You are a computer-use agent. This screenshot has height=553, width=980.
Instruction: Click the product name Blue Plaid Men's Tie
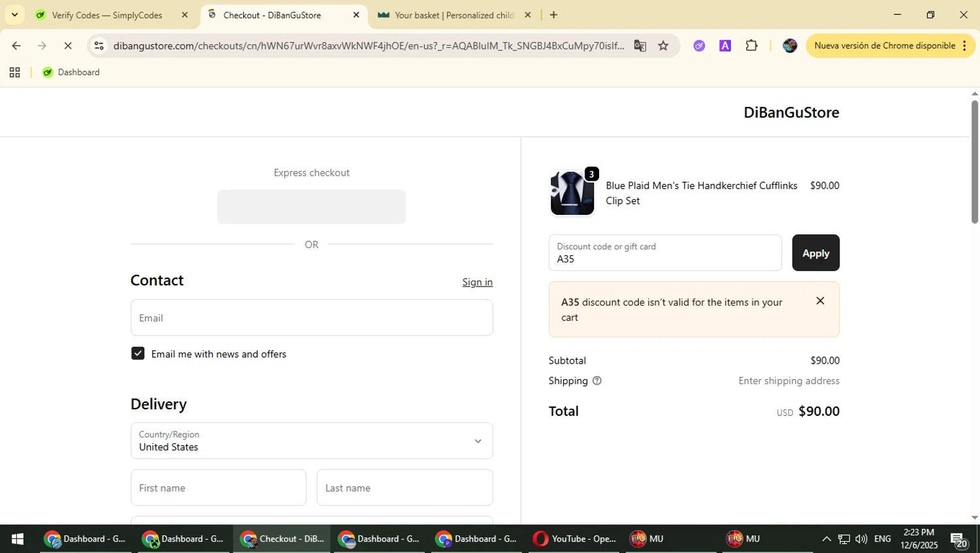point(702,193)
